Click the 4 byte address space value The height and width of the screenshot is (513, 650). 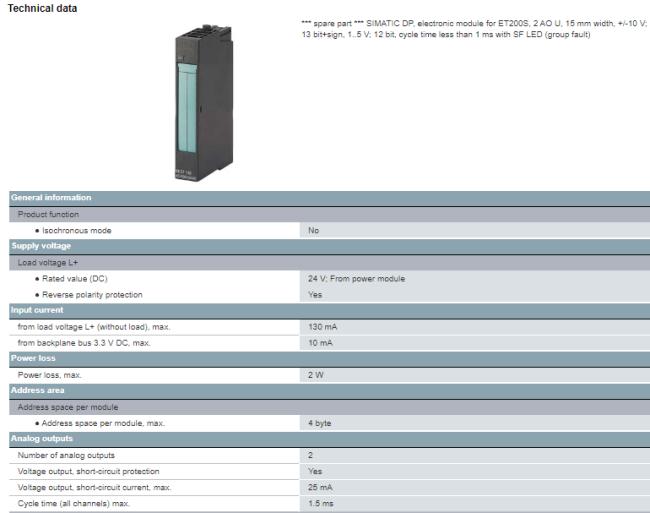tap(319, 422)
